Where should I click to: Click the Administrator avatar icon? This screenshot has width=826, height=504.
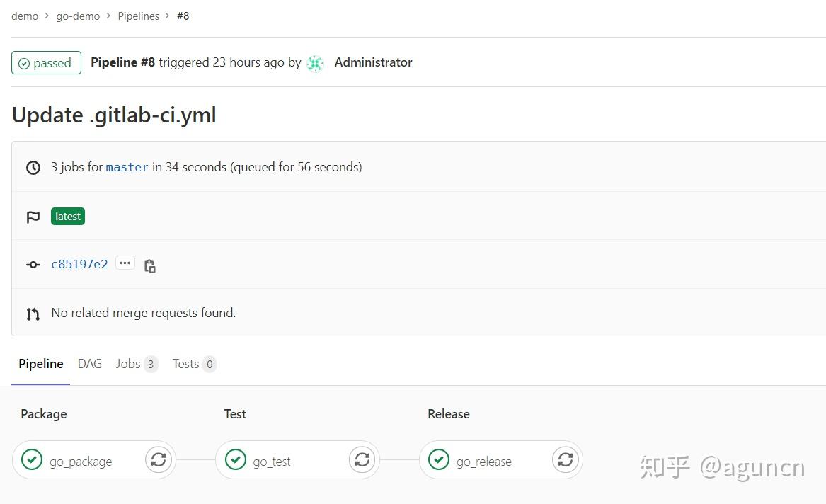pos(315,63)
